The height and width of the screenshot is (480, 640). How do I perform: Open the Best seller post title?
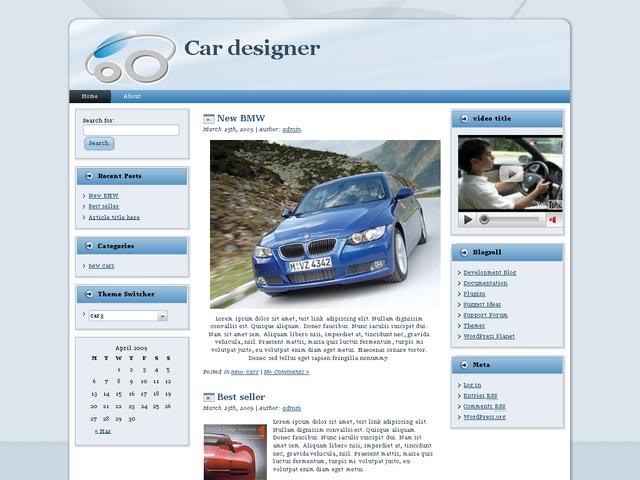coord(241,397)
